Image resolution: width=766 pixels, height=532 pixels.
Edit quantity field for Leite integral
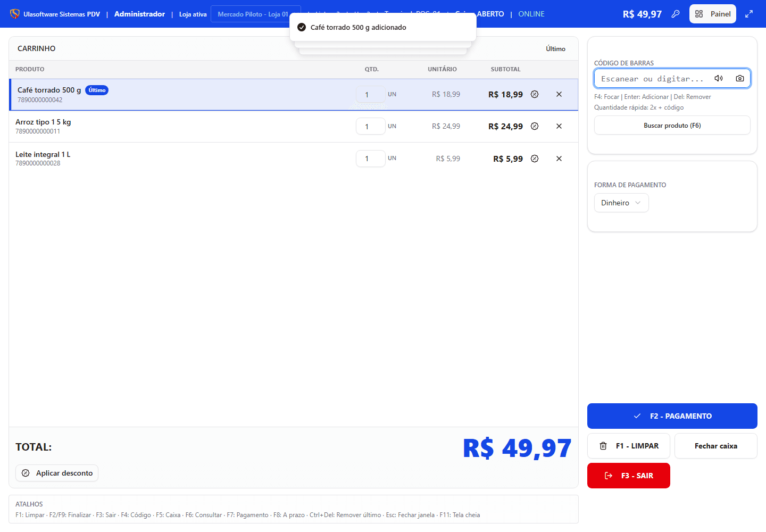click(x=371, y=159)
